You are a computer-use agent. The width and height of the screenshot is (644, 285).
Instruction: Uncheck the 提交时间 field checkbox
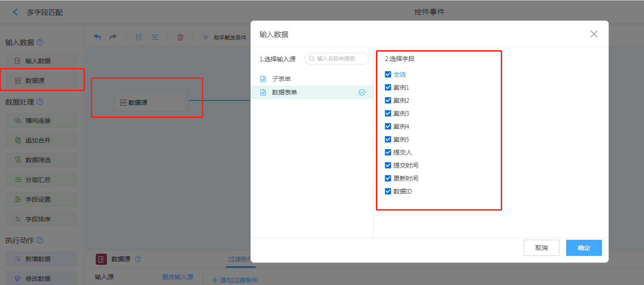pos(388,165)
